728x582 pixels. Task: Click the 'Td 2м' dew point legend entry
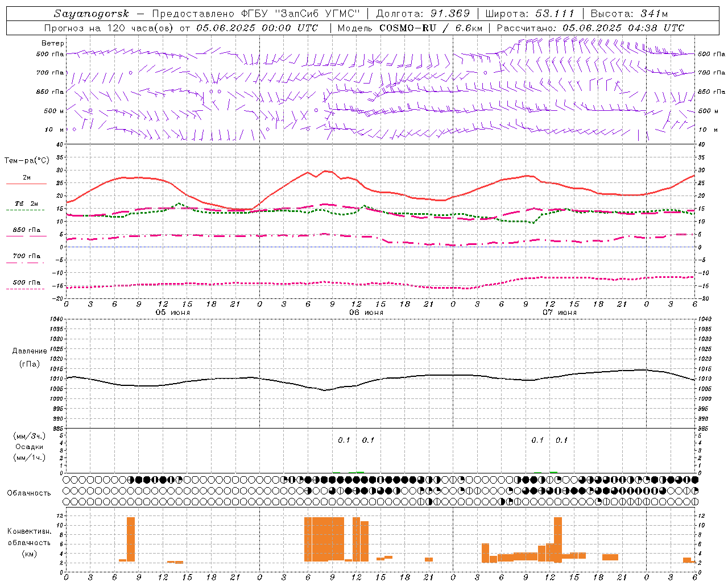pos(26,203)
